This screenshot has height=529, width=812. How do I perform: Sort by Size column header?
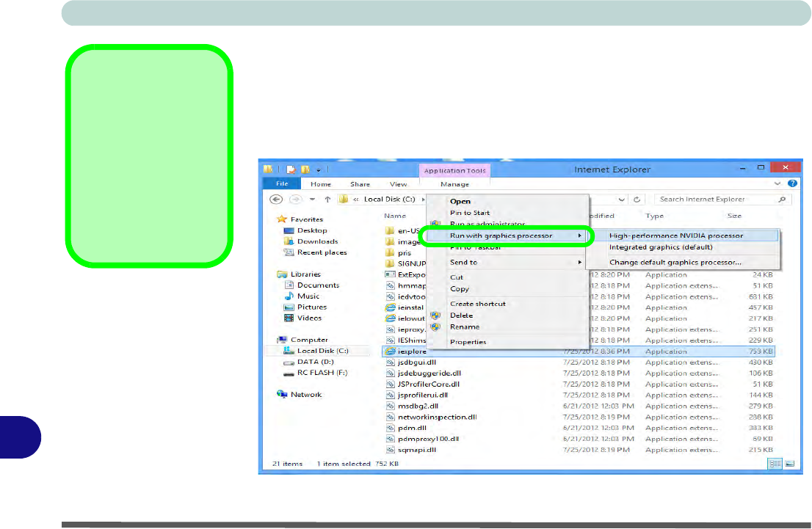[734, 216]
